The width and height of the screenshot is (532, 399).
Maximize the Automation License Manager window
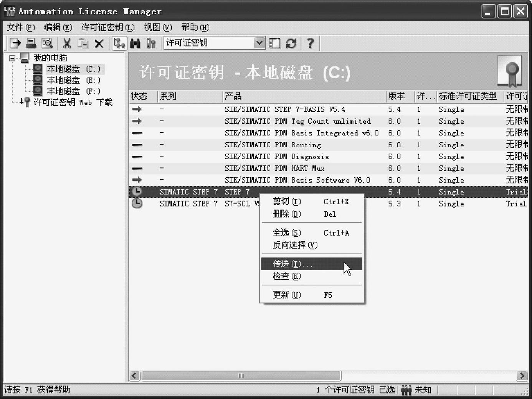tap(504, 12)
